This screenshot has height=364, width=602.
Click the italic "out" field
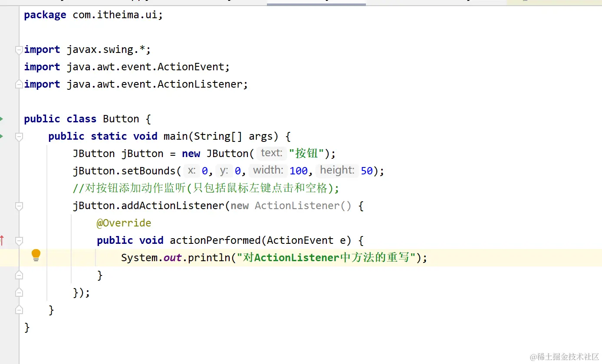tap(172, 258)
